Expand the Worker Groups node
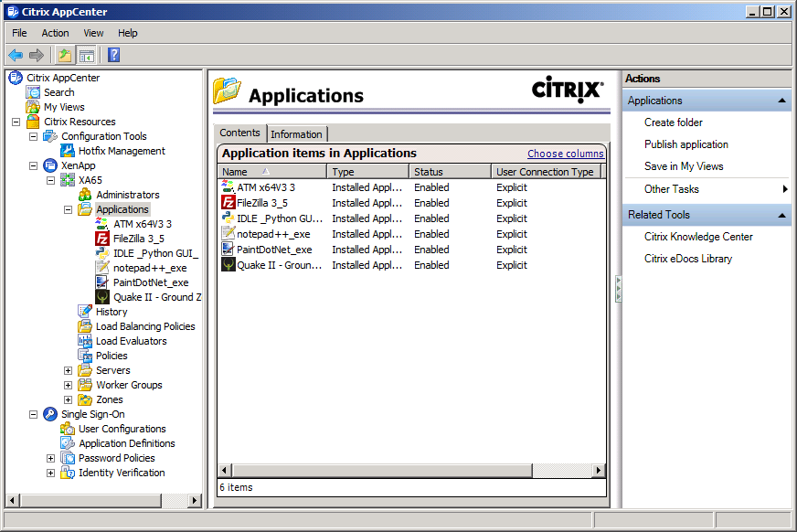The image size is (797, 532). 69,385
